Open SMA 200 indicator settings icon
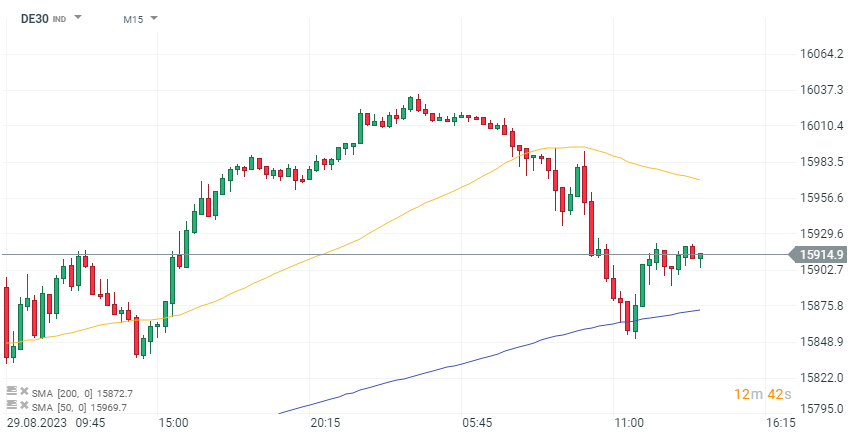The image size is (859, 439). pos(11,393)
